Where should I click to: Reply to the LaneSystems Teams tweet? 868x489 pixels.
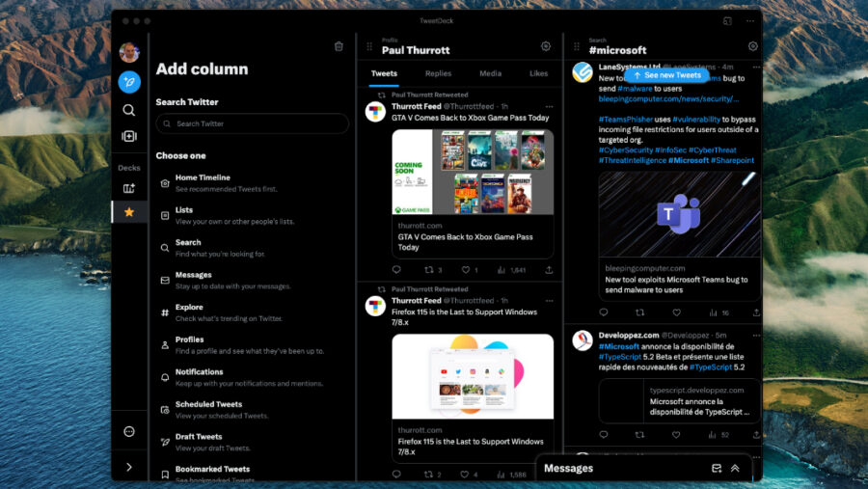coord(604,312)
